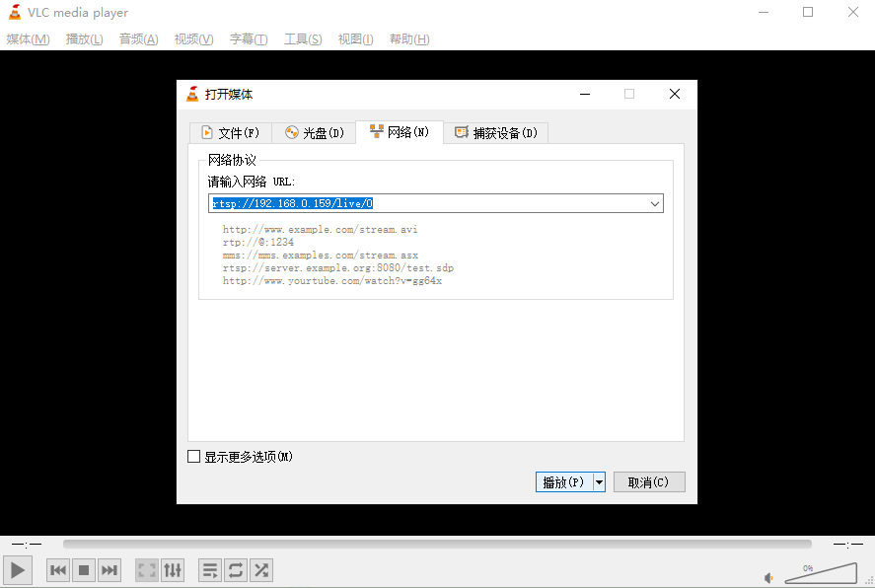Skip to previous media track
Screen dimensions: 875x588
click(58, 570)
